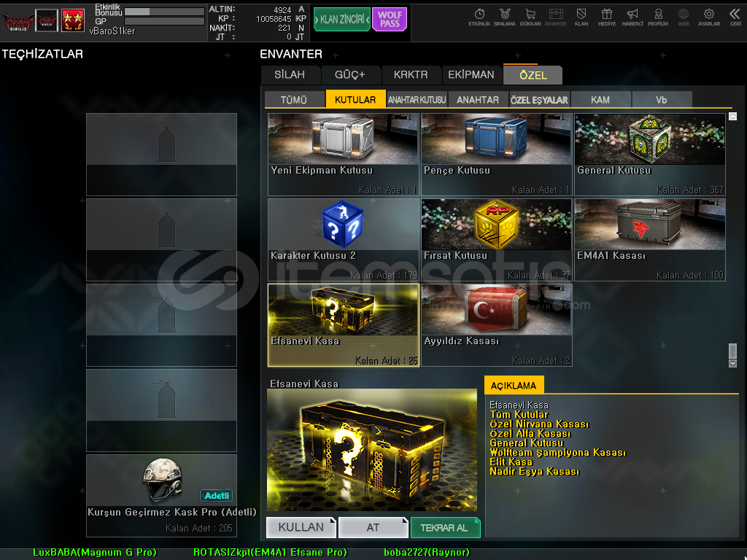
Task: Select the TÜMÜ sub-tab
Action: pyautogui.click(x=294, y=99)
